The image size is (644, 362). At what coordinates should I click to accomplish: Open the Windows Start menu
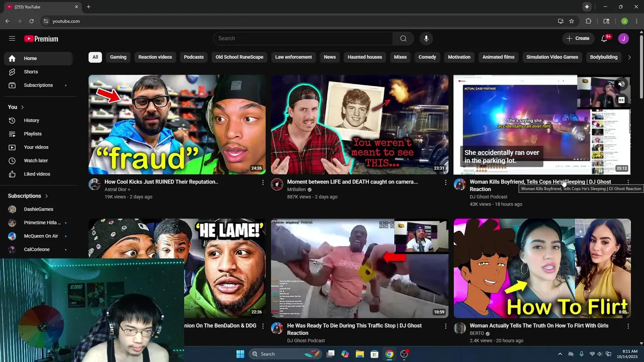[240, 354]
